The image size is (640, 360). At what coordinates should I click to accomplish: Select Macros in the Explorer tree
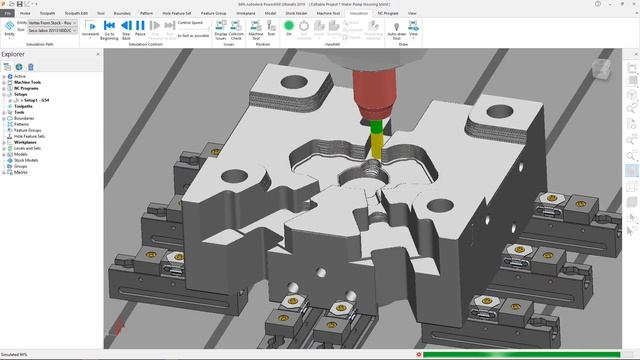(x=21, y=172)
